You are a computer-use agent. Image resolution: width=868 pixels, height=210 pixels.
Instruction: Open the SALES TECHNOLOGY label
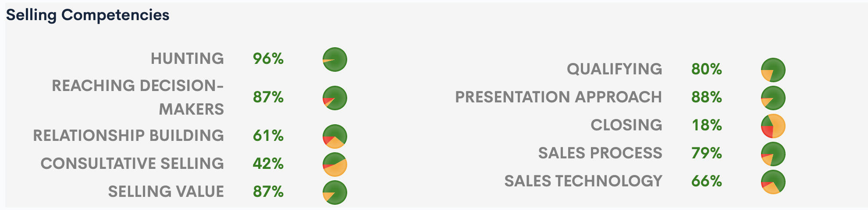[583, 181]
